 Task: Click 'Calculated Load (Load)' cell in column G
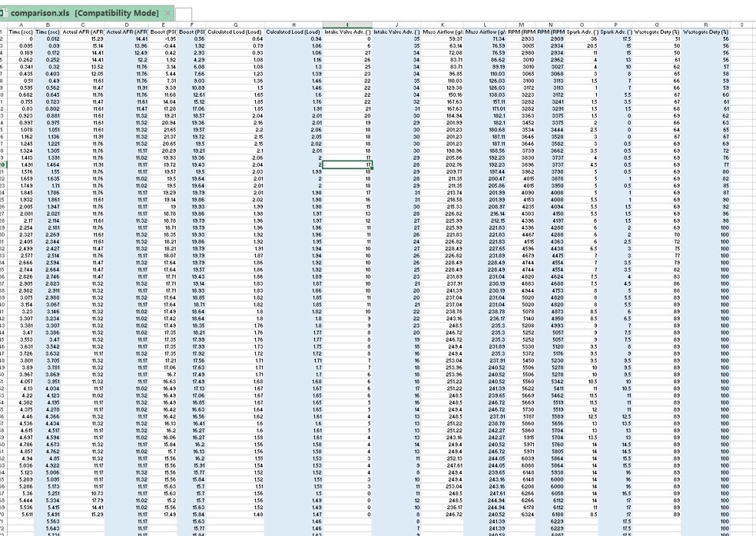pyautogui.click(x=235, y=31)
